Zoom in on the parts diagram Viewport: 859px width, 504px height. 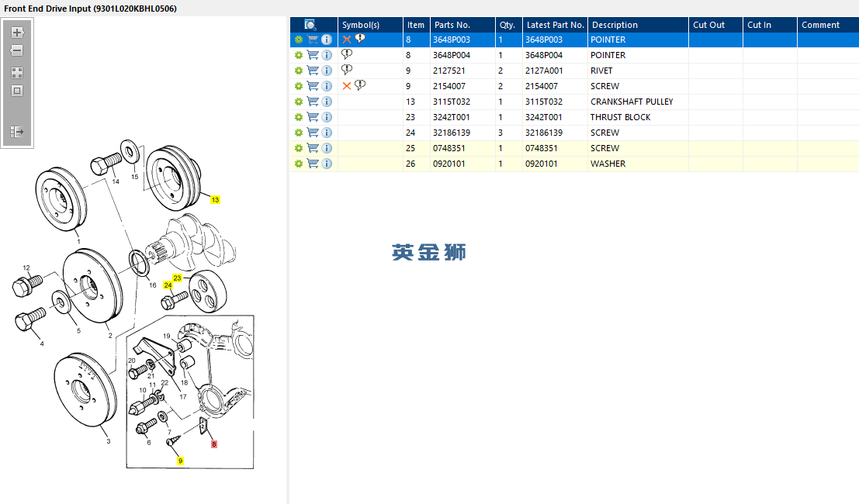point(17,33)
